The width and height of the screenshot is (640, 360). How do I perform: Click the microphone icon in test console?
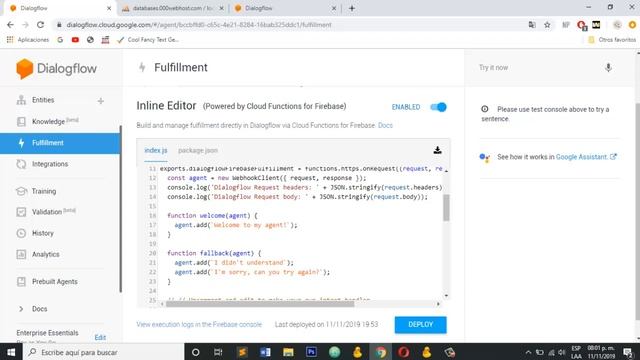(608, 68)
